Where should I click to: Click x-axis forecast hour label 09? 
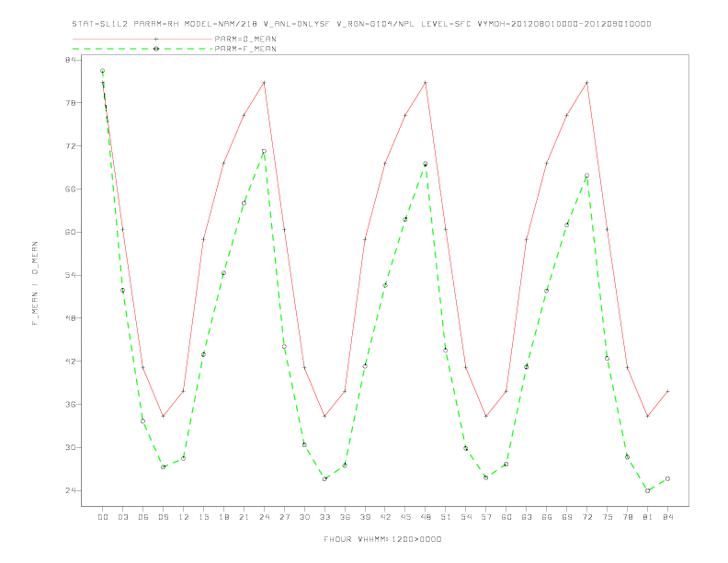tap(163, 517)
